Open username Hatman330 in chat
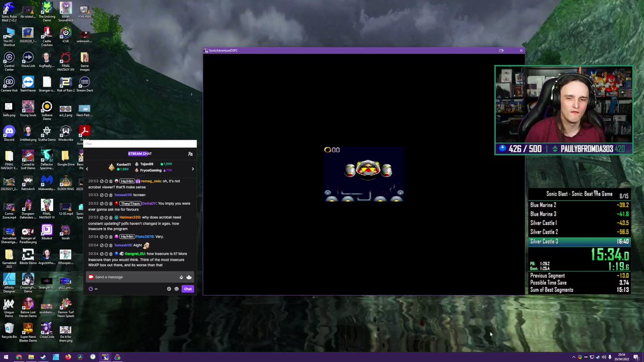 point(130,217)
